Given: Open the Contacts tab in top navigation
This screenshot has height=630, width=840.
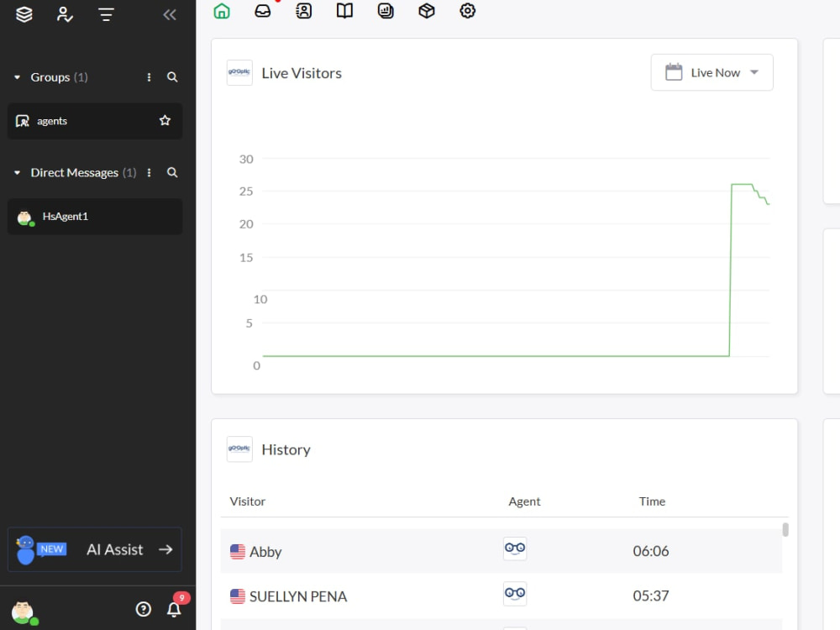Looking at the screenshot, I should [x=304, y=11].
